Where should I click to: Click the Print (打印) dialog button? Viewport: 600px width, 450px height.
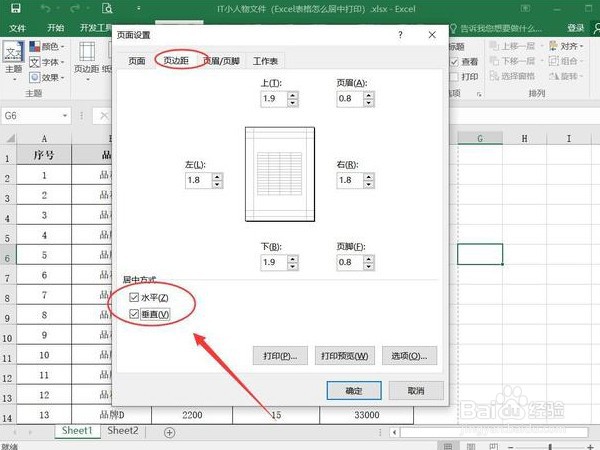pos(280,356)
